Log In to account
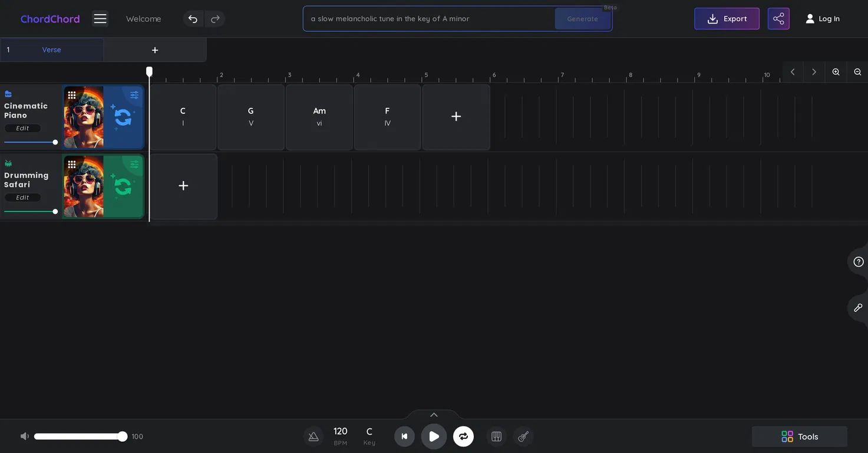The image size is (868, 453). (x=823, y=19)
